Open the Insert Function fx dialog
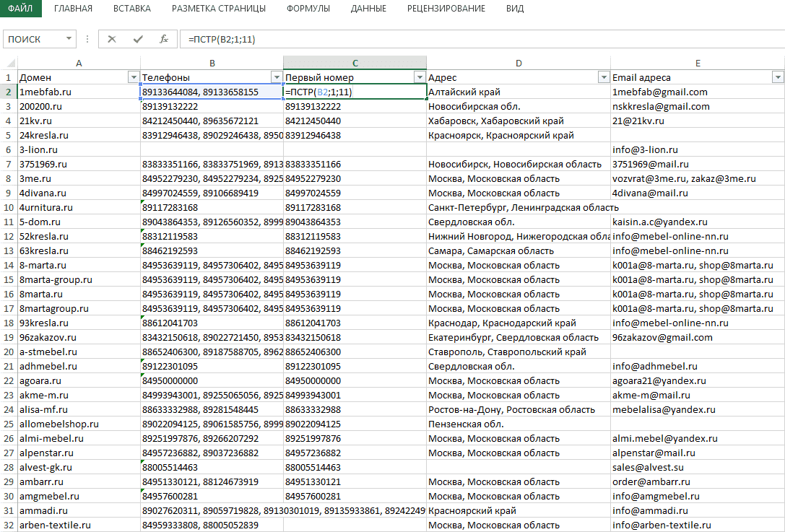The width and height of the screenshot is (785, 532). coord(164,39)
